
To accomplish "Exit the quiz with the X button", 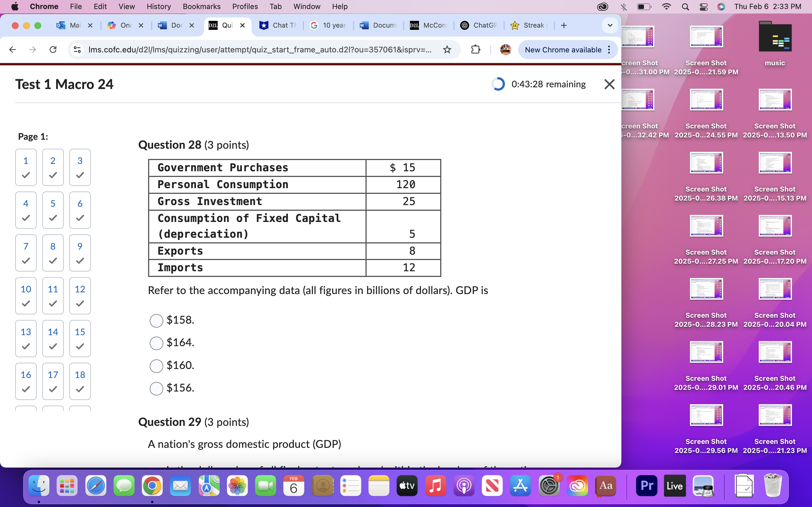I will point(609,84).
